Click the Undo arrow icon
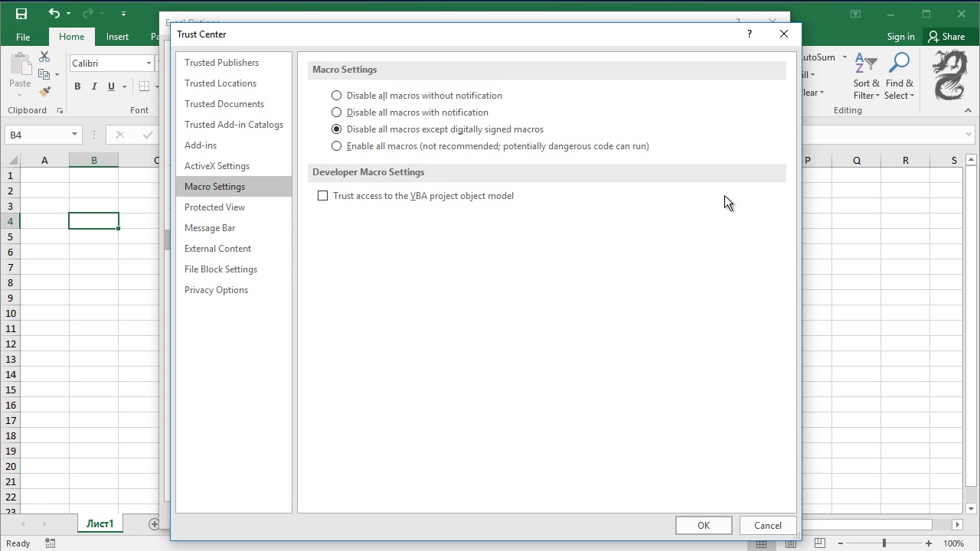Image resolution: width=980 pixels, height=551 pixels. point(54,13)
